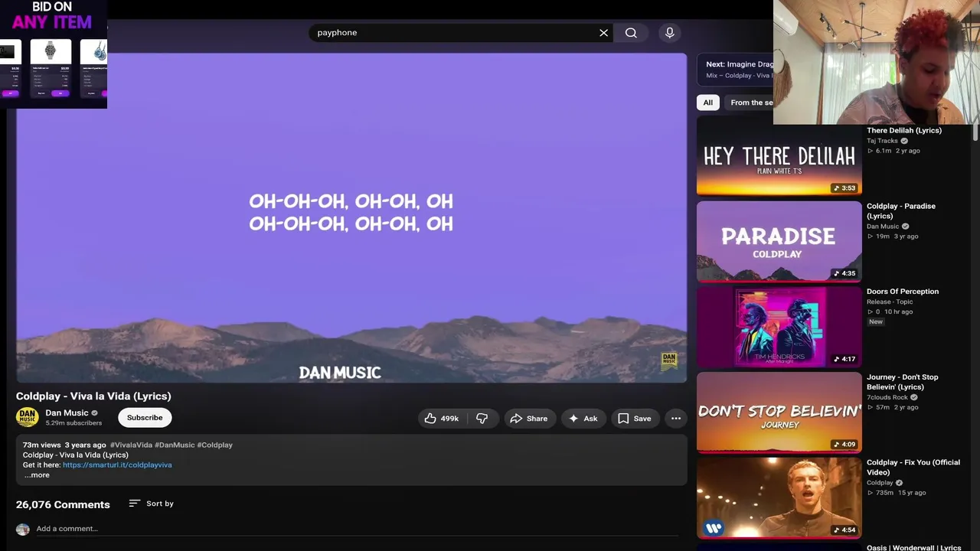Click the '26,076 Comments' heading
The image size is (980, 551).
pos(63,504)
